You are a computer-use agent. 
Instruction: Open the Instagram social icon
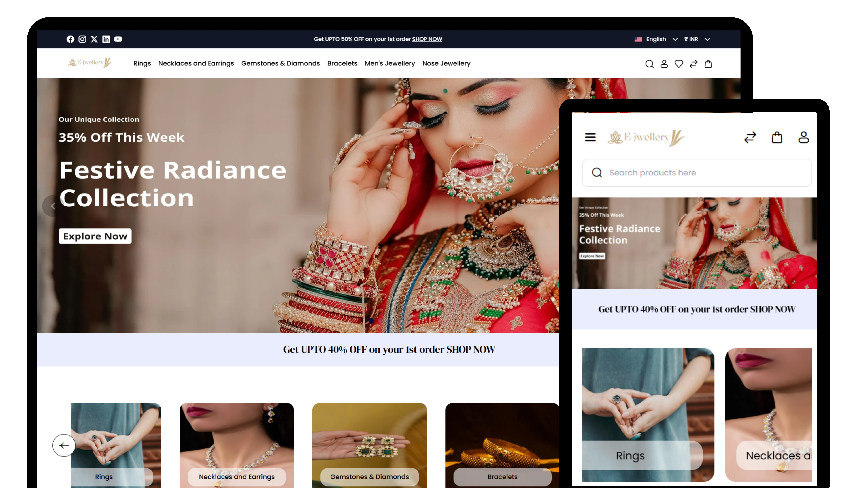[82, 39]
